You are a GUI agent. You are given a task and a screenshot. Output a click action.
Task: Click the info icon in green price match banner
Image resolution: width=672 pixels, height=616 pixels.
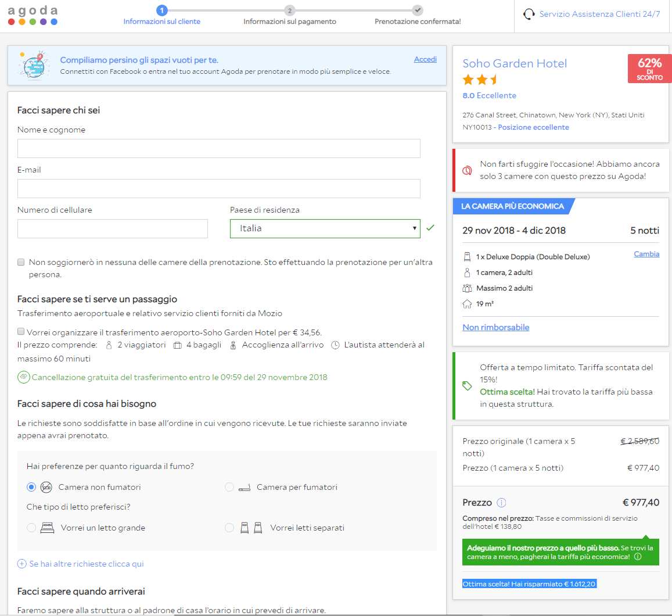tap(638, 557)
